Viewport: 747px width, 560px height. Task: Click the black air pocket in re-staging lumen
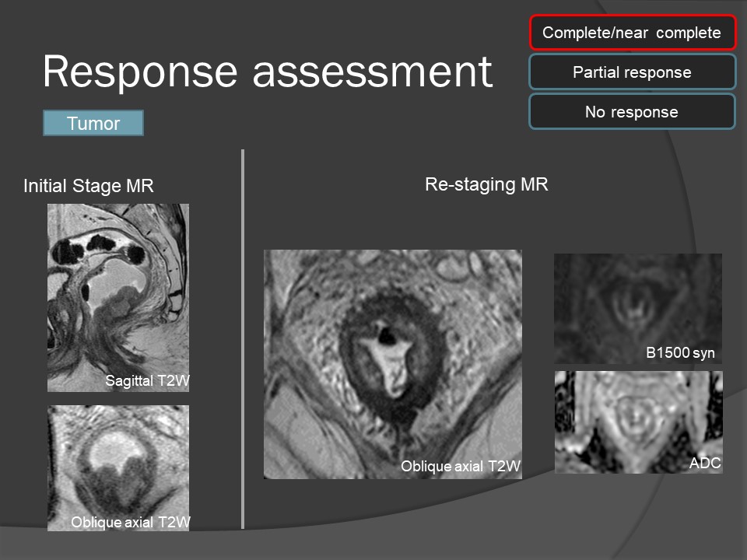click(385, 335)
